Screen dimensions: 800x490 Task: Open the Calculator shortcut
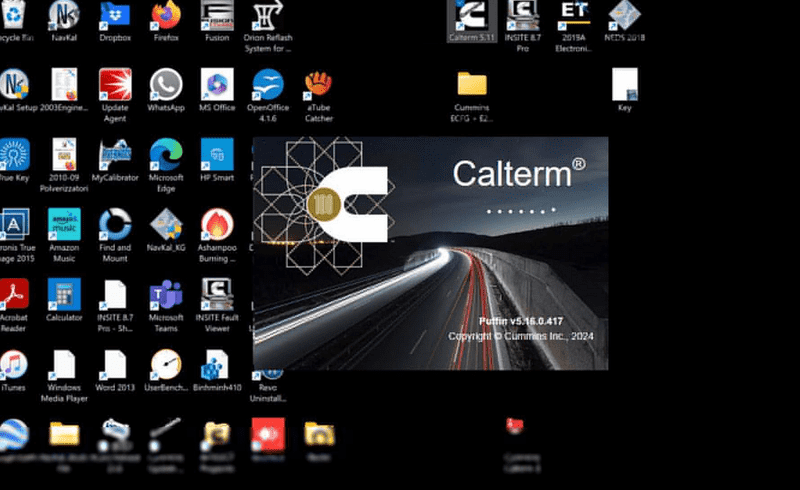64,300
